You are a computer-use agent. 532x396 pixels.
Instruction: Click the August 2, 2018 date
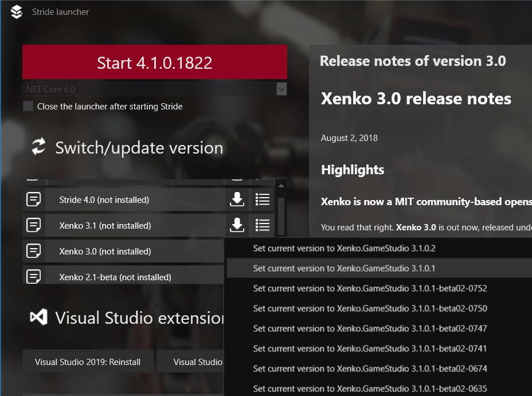coord(349,138)
